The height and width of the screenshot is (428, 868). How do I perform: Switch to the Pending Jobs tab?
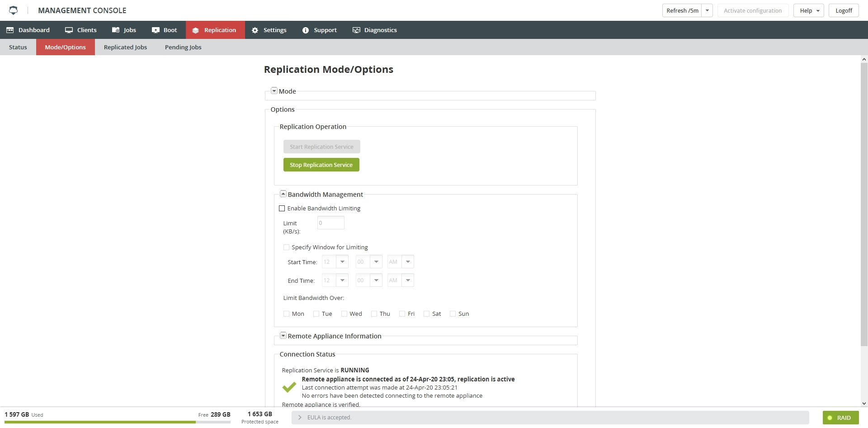[183, 47]
